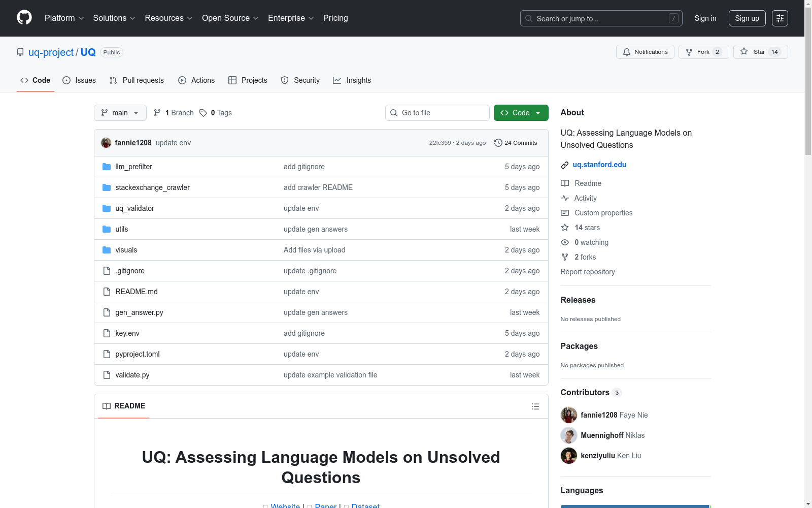
Task: Switch to the Pull requests tab
Action: 137,80
